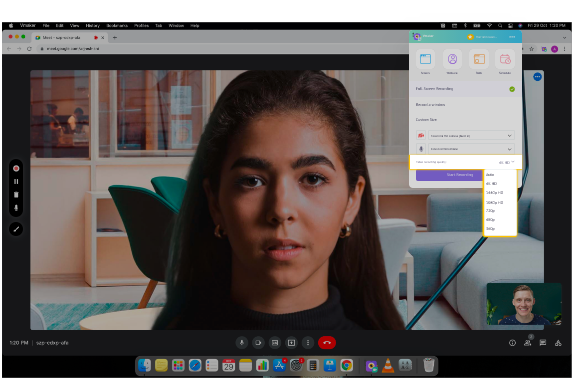Delete recording using the trash icon

(x=16, y=194)
